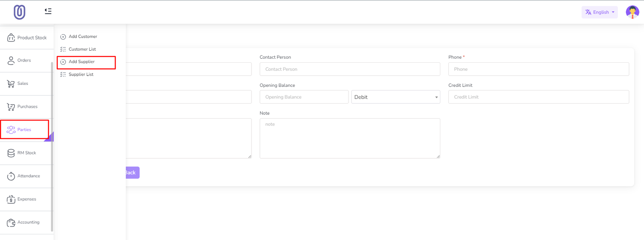Image resolution: width=644 pixels, height=240 pixels.
Task: Click the RM Stock database icon
Action: (11, 153)
